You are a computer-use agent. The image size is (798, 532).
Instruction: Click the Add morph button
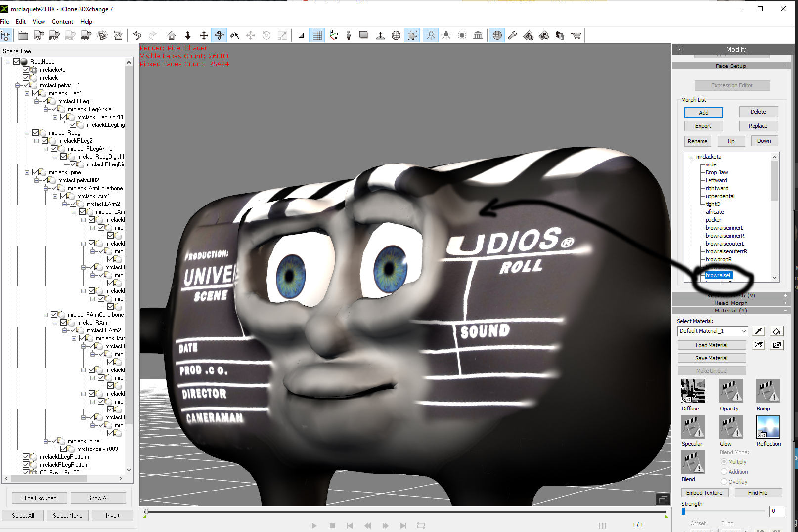click(x=704, y=113)
